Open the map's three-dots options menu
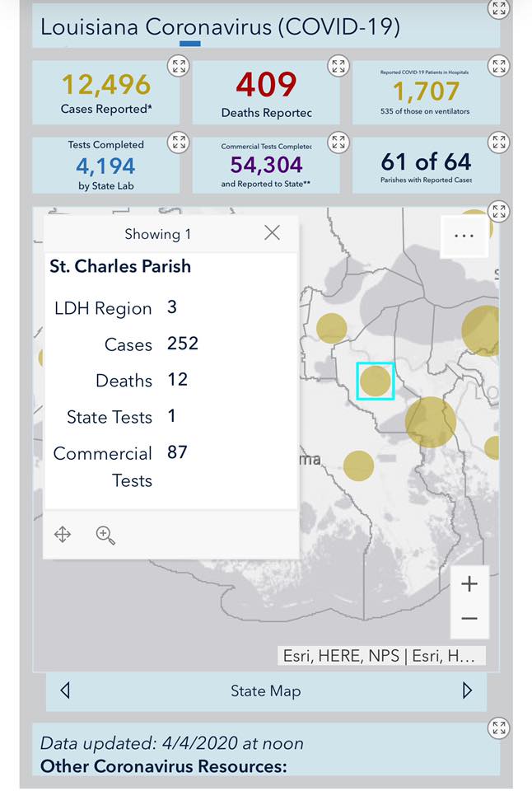The width and height of the screenshot is (532, 791). (x=464, y=236)
